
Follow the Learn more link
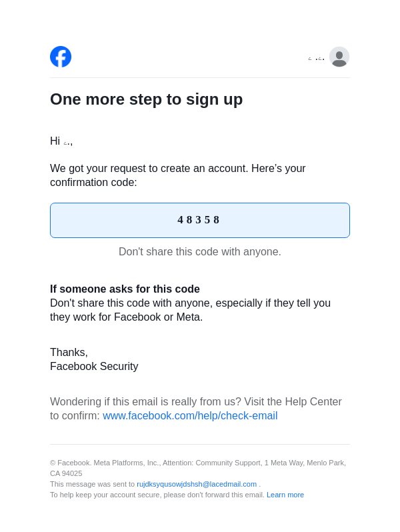pos(285,495)
